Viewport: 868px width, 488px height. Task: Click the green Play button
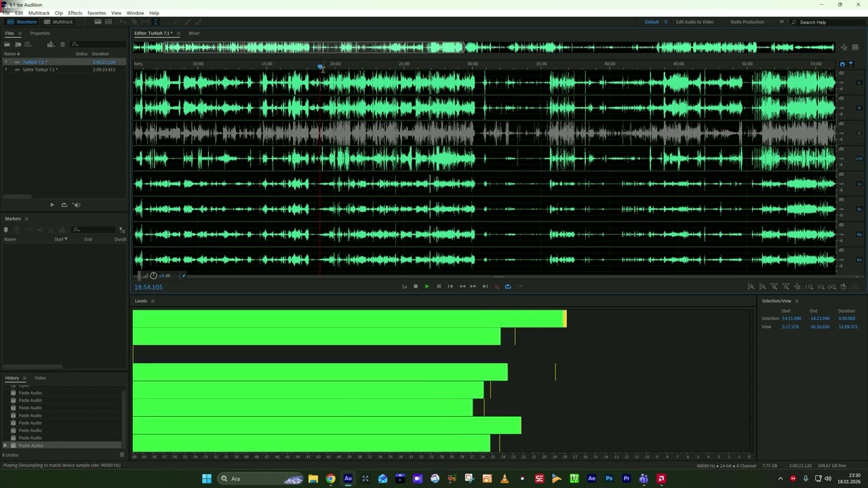(427, 287)
